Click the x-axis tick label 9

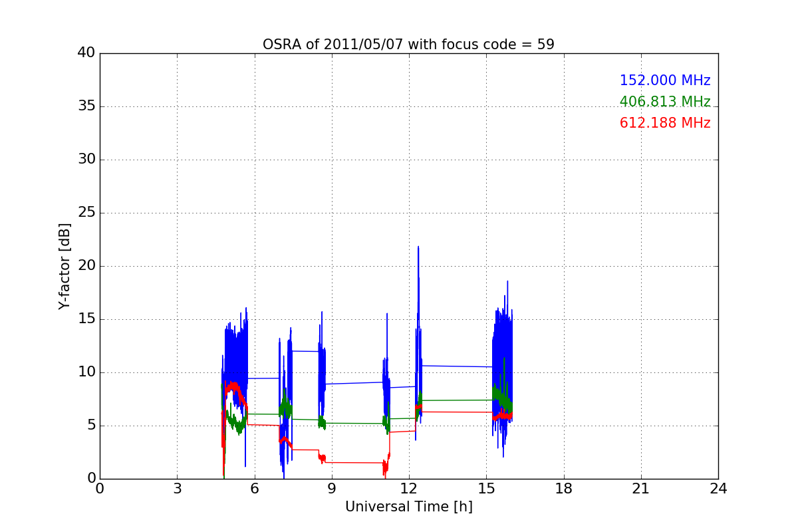(332, 489)
